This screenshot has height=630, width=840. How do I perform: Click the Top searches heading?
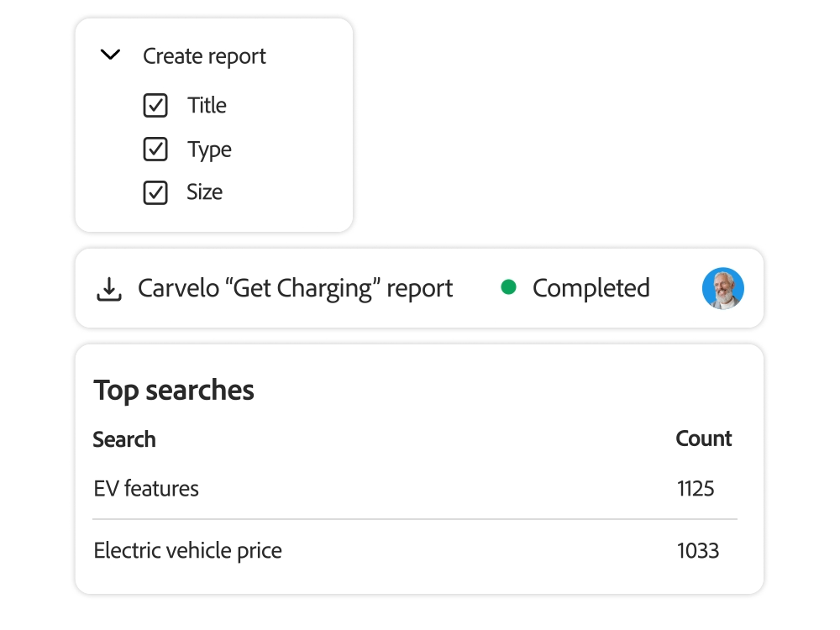coord(174,391)
